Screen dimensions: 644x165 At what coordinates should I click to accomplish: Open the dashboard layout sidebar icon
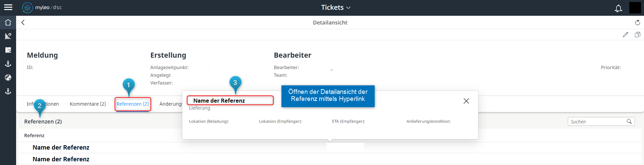[x=8, y=50]
